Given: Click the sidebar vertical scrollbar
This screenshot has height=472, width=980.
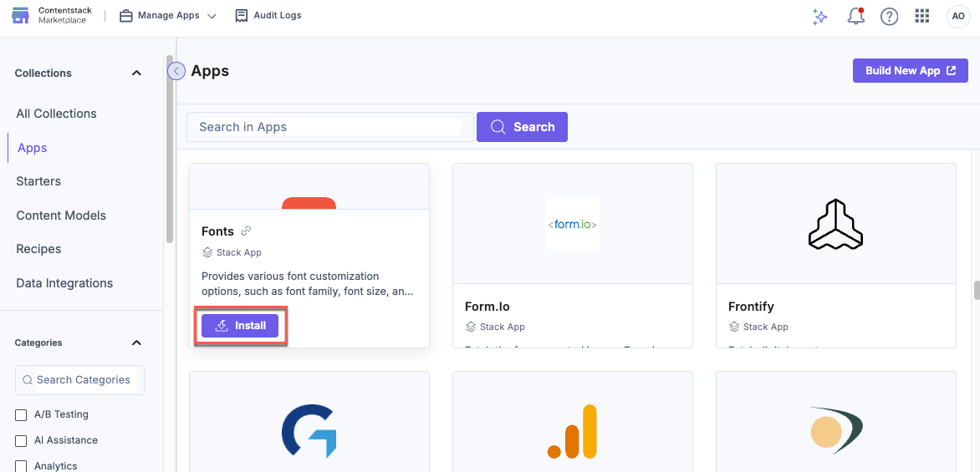Looking at the screenshot, I should [x=170, y=148].
